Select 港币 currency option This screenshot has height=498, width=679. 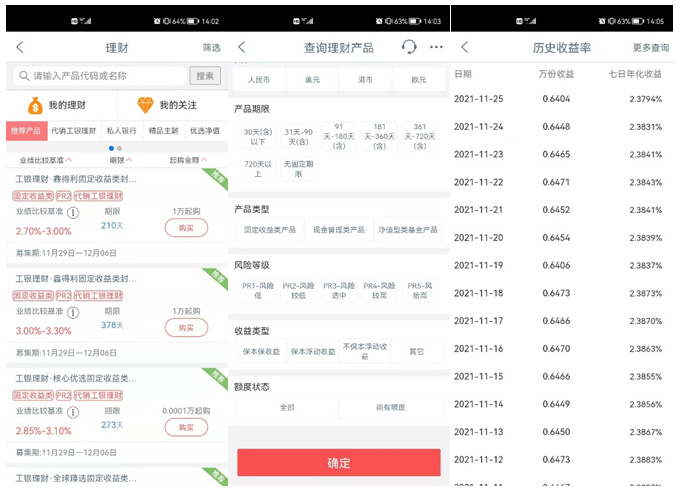[365, 80]
